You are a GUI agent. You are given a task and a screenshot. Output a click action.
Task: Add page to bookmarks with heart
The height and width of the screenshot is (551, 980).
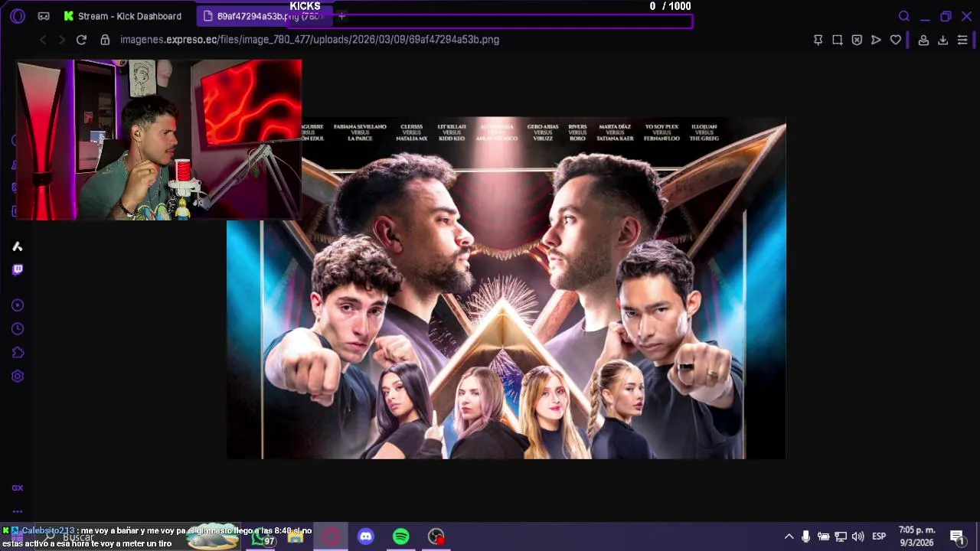pos(896,40)
